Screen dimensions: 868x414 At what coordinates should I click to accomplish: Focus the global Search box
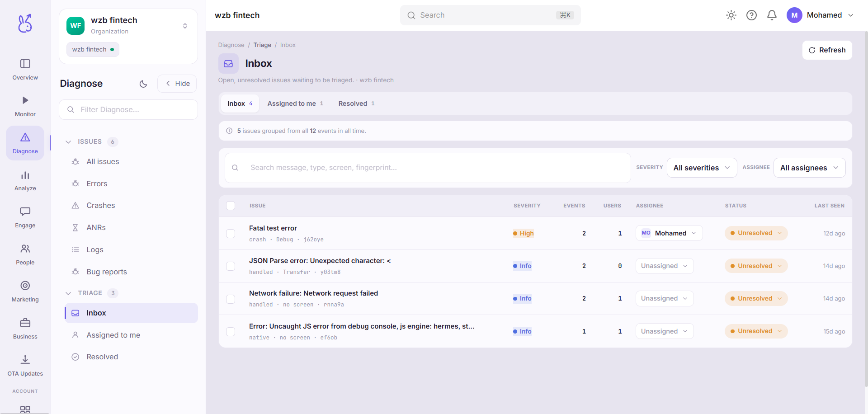tap(490, 15)
